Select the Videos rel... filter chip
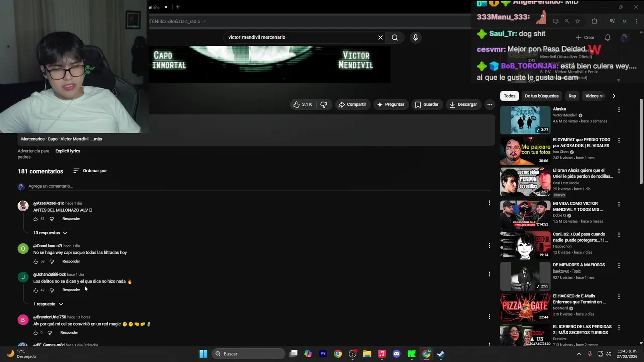Viewport: 644px width, 362px height. coord(595,96)
